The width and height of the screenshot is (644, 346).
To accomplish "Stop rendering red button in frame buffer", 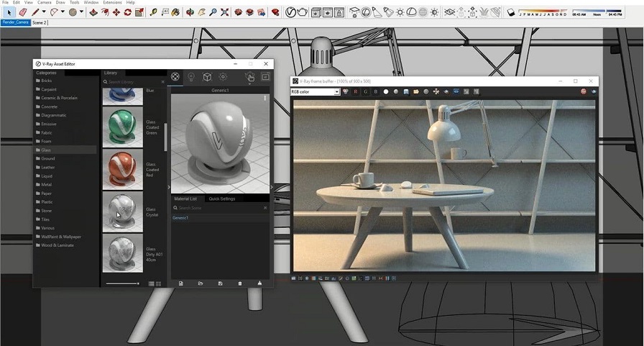I will point(583,91).
